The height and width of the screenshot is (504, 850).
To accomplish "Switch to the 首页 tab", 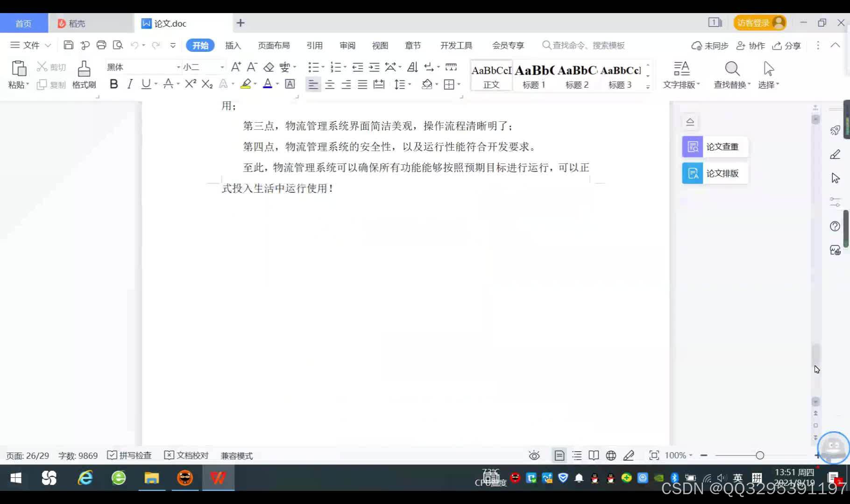I will click(23, 23).
